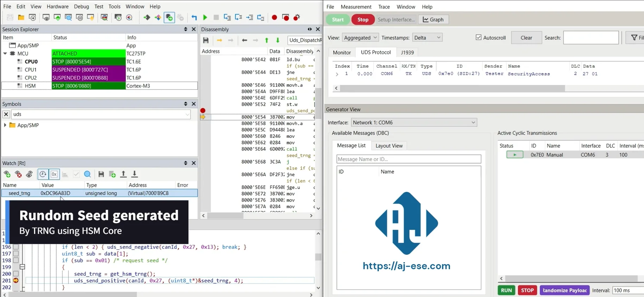Click the yellow open folder toolbar icon

point(21,18)
